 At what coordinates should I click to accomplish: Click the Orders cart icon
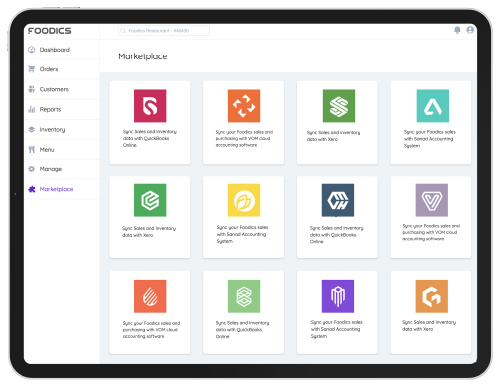(x=32, y=69)
